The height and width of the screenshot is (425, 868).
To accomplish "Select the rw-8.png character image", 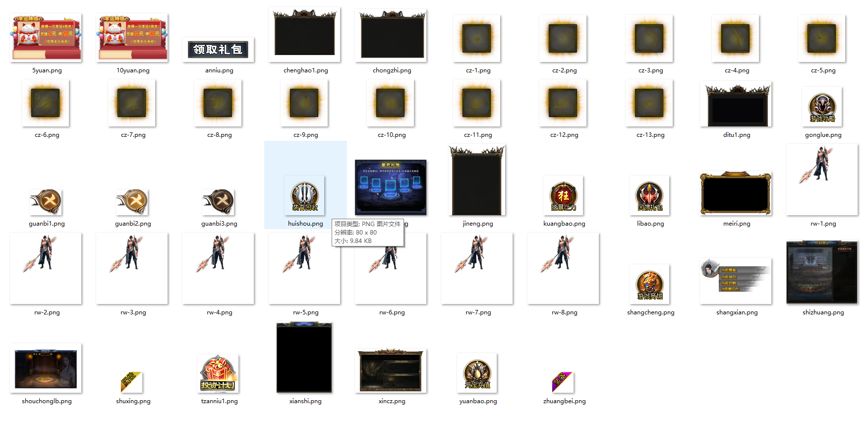I will (564, 268).
